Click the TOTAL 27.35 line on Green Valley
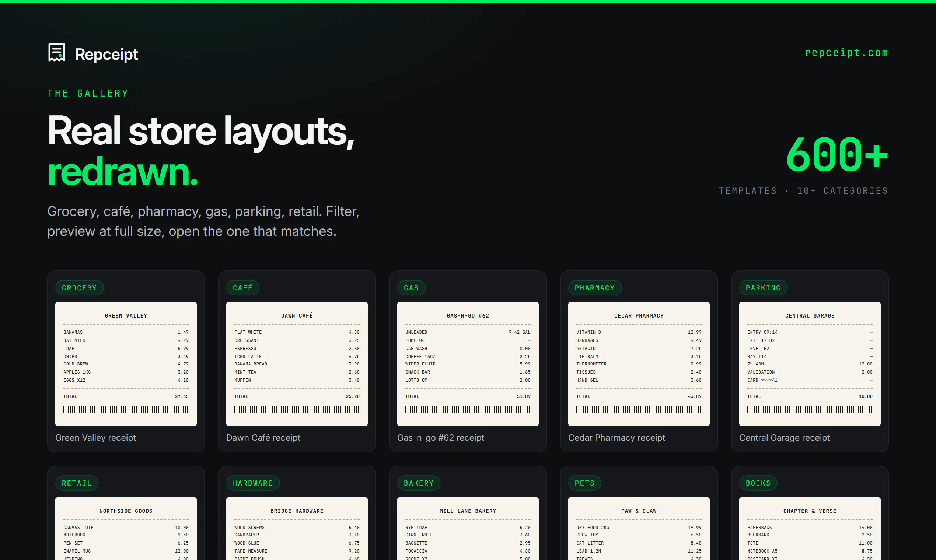This screenshot has width=936, height=560. [x=126, y=396]
